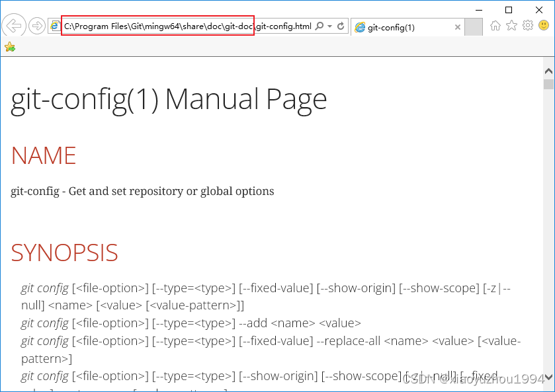
Task: Click inside the address bar path field
Action: coord(165,26)
